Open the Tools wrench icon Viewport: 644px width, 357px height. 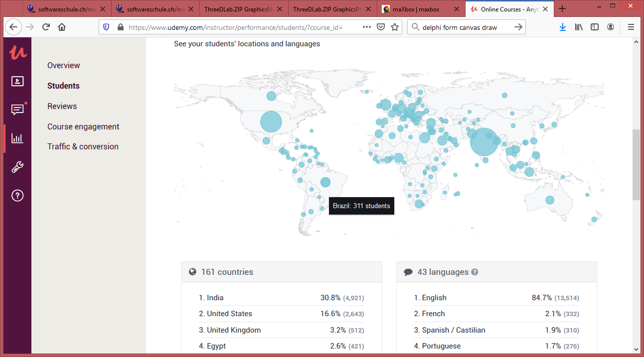[x=17, y=167]
